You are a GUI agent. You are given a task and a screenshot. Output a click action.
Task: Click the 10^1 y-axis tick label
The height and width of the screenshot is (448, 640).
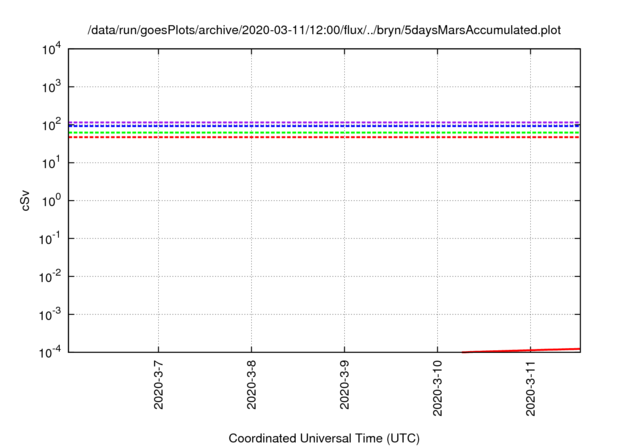pos(52,163)
